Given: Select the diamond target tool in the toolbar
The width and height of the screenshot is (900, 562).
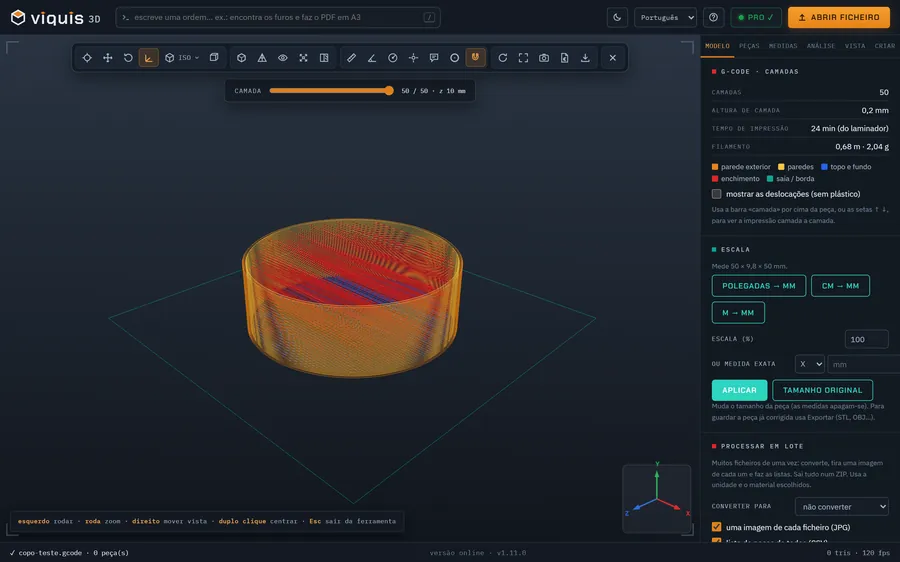Looking at the screenshot, I should pos(87,57).
